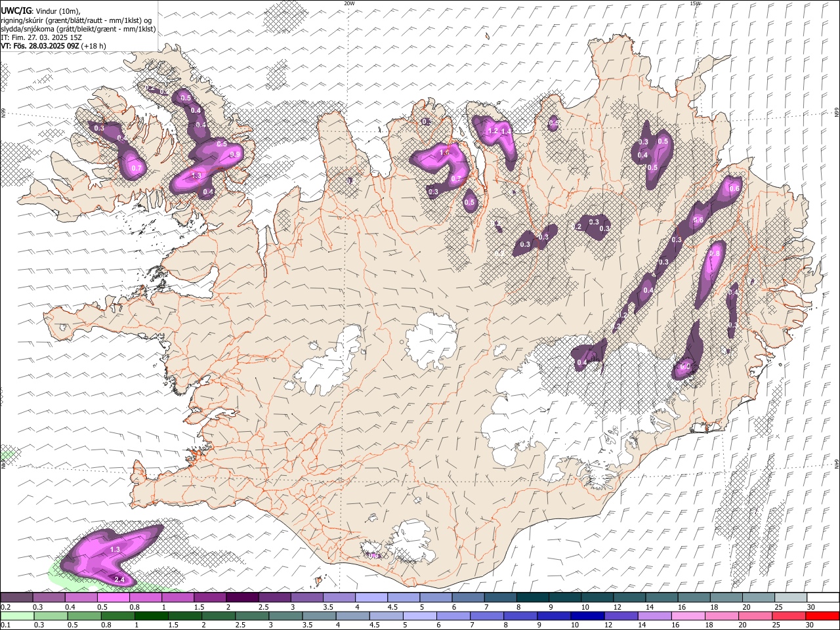Click the 20W longitude label
The height and width of the screenshot is (630, 840).
(x=349, y=3)
